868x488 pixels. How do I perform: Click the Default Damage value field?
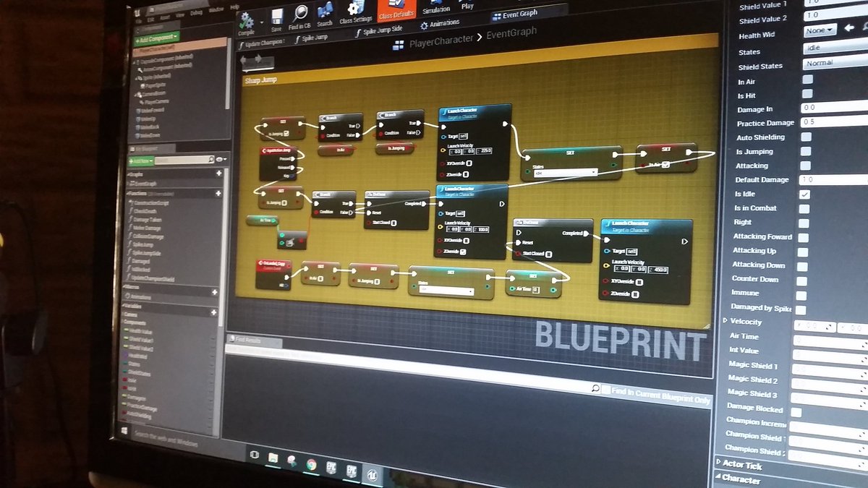coord(834,179)
